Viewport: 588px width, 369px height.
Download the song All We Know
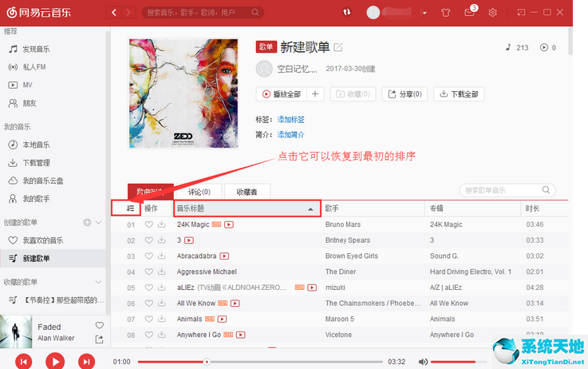point(162,304)
